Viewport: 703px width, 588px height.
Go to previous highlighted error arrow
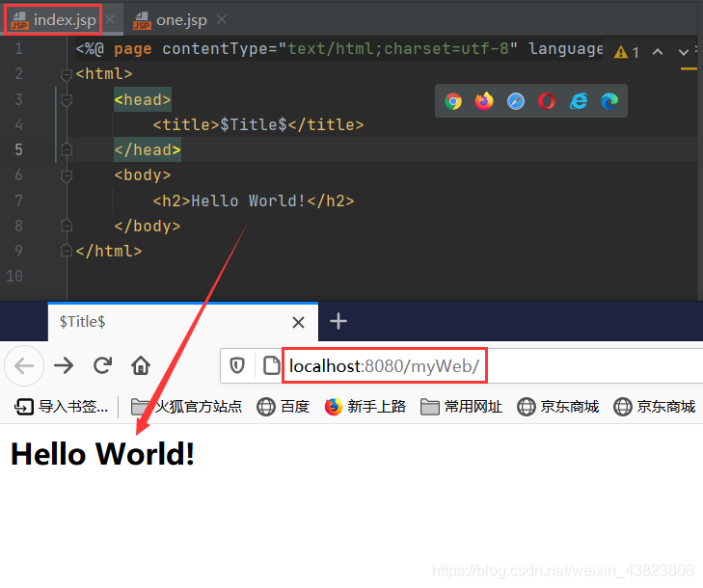point(658,52)
